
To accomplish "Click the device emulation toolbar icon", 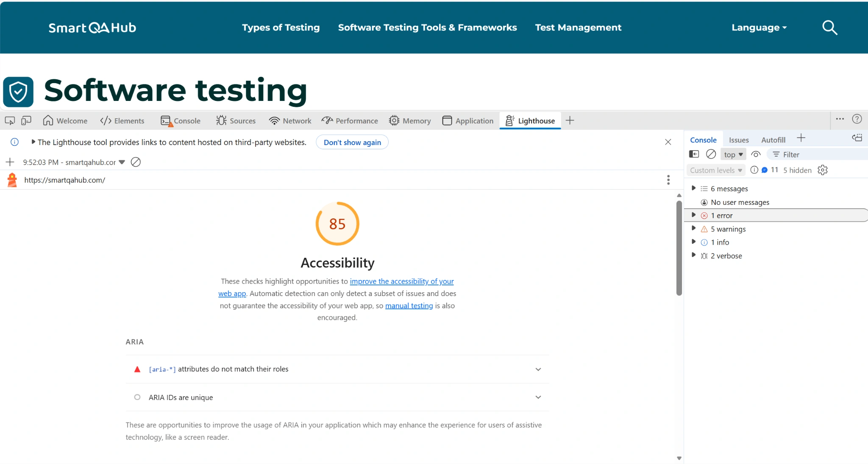I will 26,120.
